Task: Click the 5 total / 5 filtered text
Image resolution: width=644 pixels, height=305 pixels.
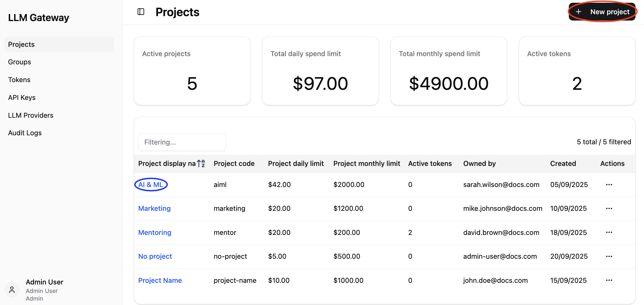Action: pyautogui.click(x=604, y=142)
